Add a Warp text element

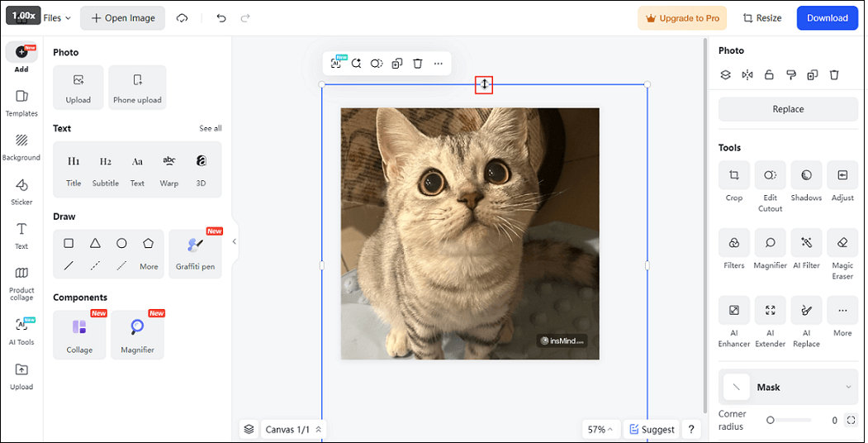coord(168,170)
